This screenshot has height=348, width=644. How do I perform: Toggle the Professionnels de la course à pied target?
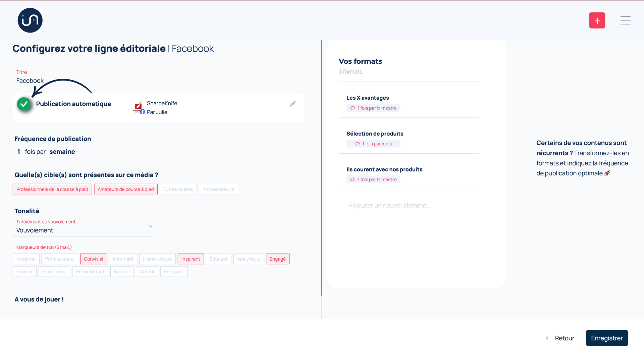click(x=52, y=189)
